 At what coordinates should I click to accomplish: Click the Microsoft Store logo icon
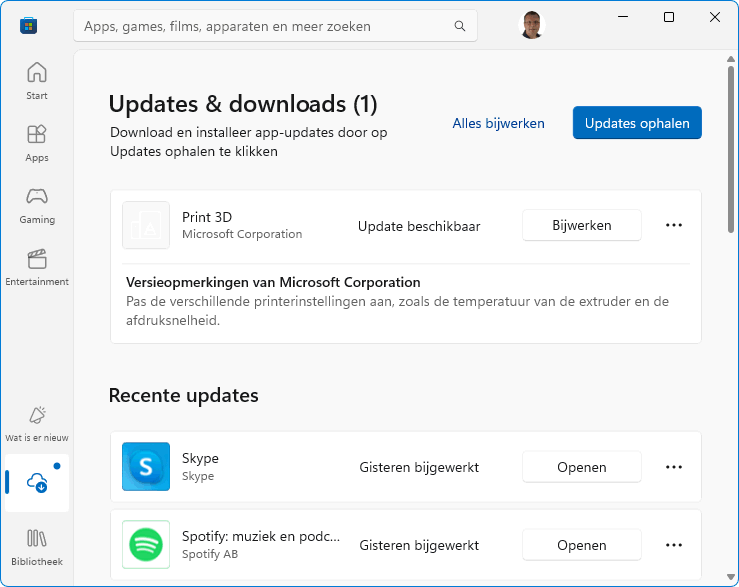(28, 25)
